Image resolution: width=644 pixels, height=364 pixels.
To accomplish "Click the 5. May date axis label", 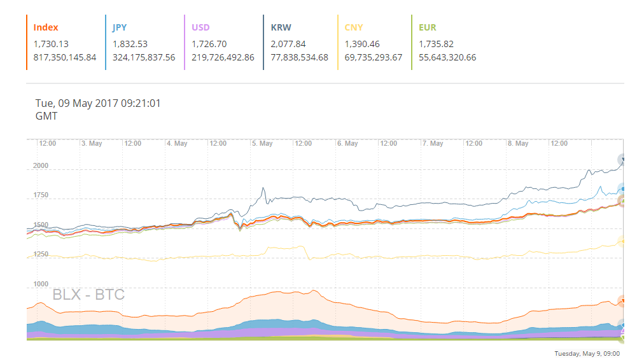I will pyautogui.click(x=262, y=143).
